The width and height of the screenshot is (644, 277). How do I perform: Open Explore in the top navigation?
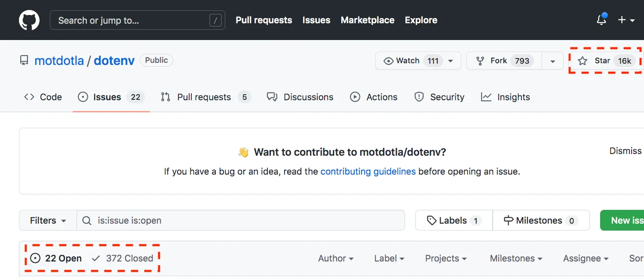tap(421, 20)
